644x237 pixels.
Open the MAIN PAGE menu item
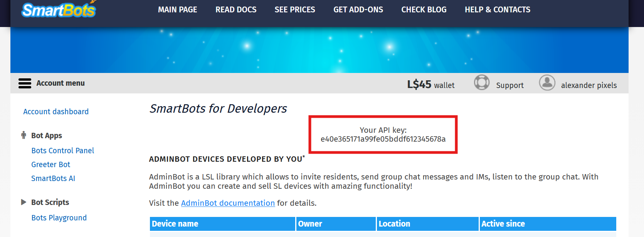point(177,10)
